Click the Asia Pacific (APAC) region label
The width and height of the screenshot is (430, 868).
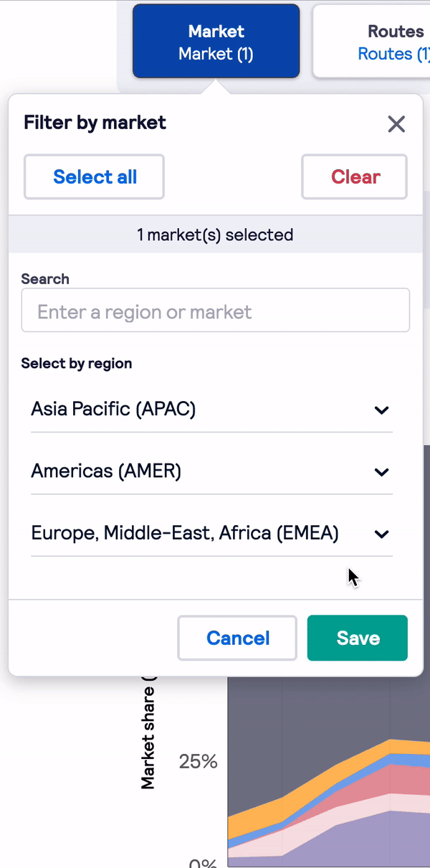[x=113, y=409]
